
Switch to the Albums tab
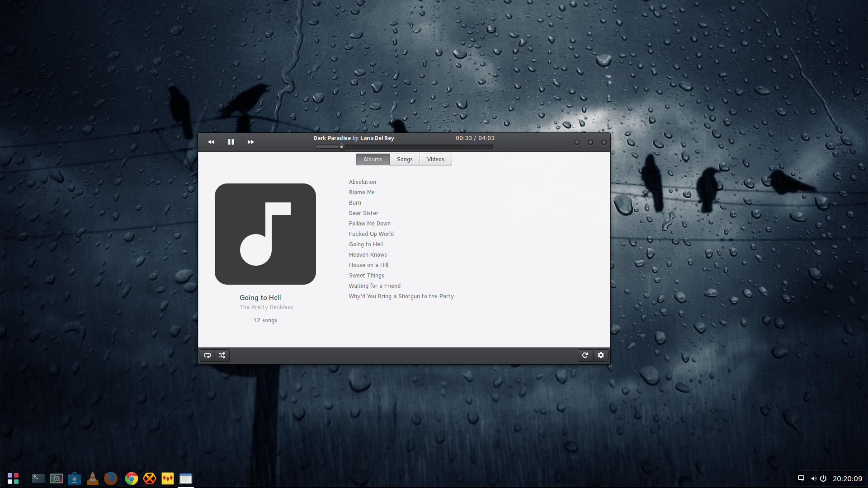point(373,160)
